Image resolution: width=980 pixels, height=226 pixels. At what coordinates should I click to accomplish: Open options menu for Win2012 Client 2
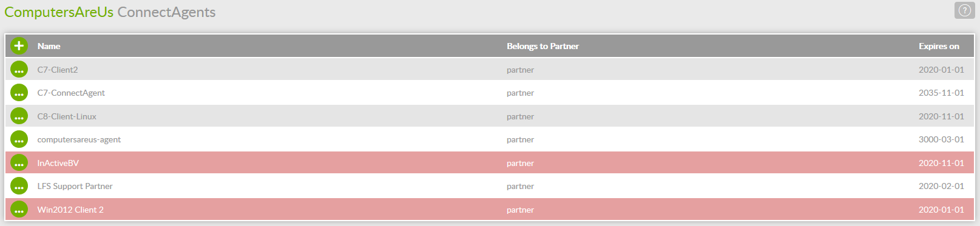tap(19, 210)
